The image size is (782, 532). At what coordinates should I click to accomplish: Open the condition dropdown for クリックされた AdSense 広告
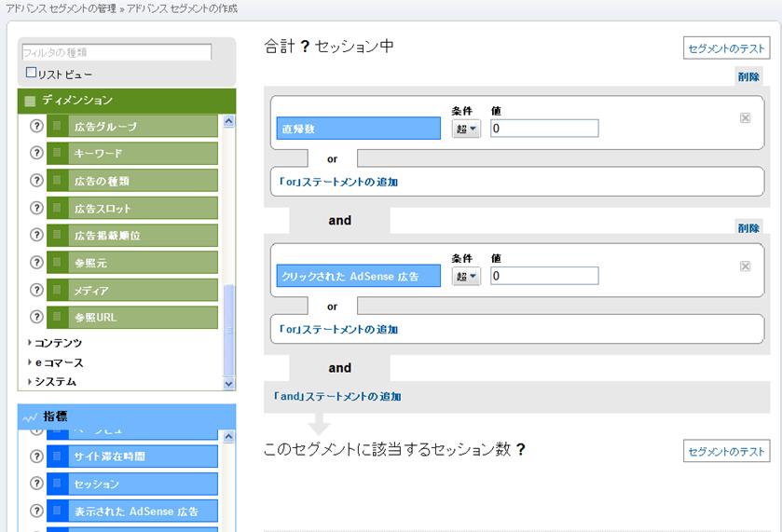(x=466, y=276)
